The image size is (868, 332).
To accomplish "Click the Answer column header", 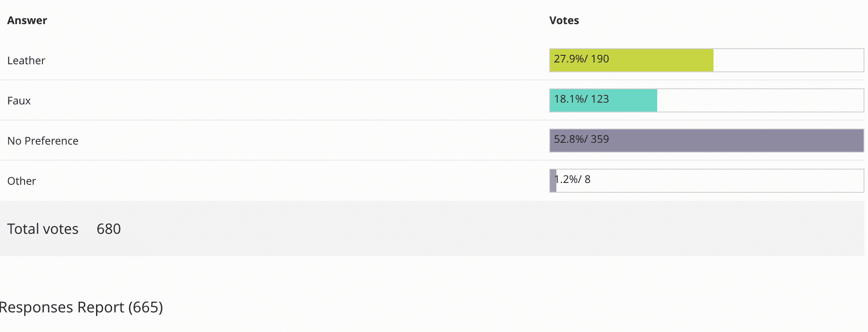I will (27, 21).
